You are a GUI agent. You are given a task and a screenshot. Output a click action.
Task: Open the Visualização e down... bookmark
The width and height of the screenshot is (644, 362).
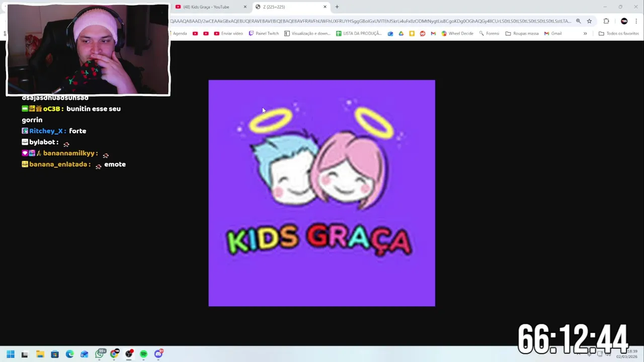pos(307,33)
